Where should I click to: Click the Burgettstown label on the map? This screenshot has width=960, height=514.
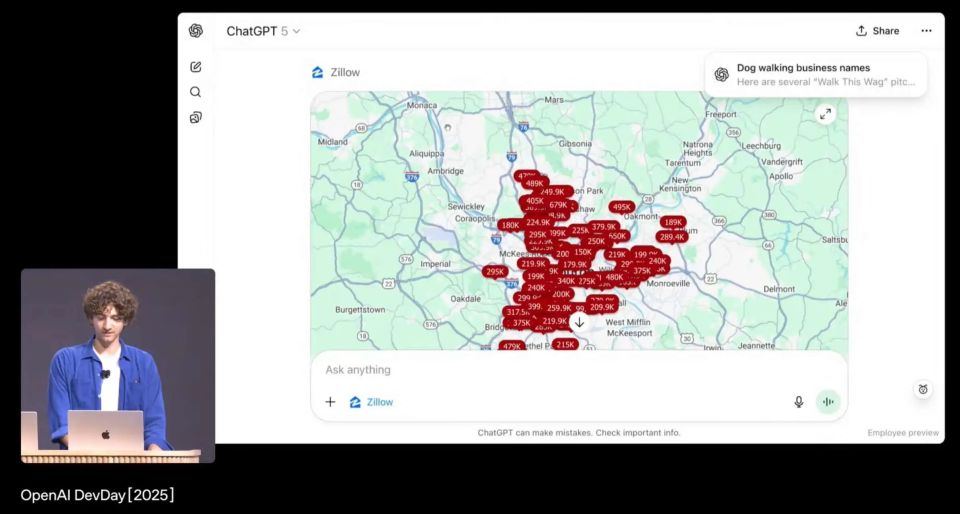[x=360, y=310]
